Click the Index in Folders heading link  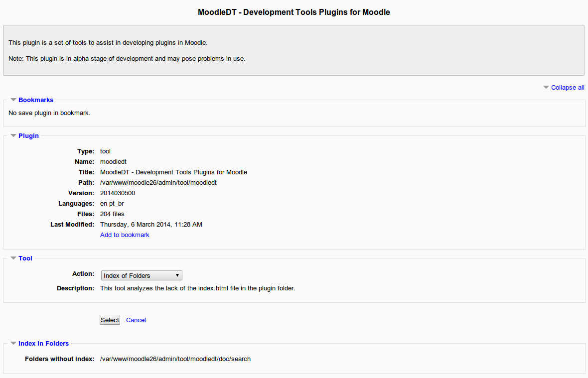tap(43, 343)
